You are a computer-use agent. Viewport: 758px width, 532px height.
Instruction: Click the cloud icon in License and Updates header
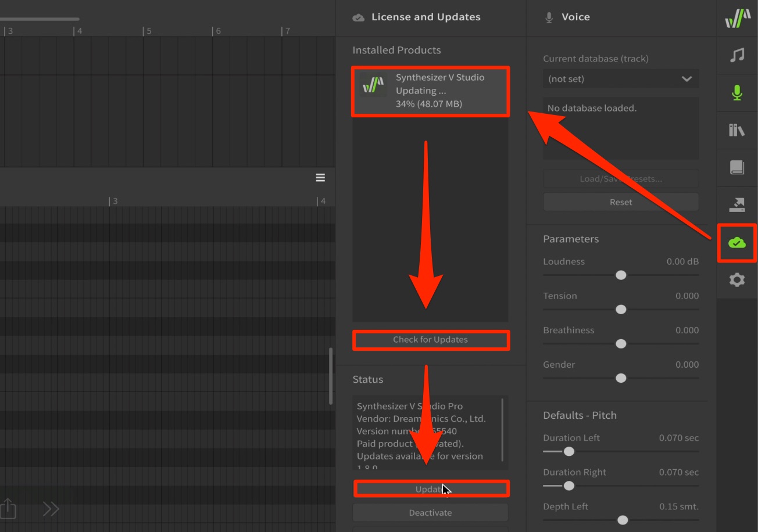[359, 17]
